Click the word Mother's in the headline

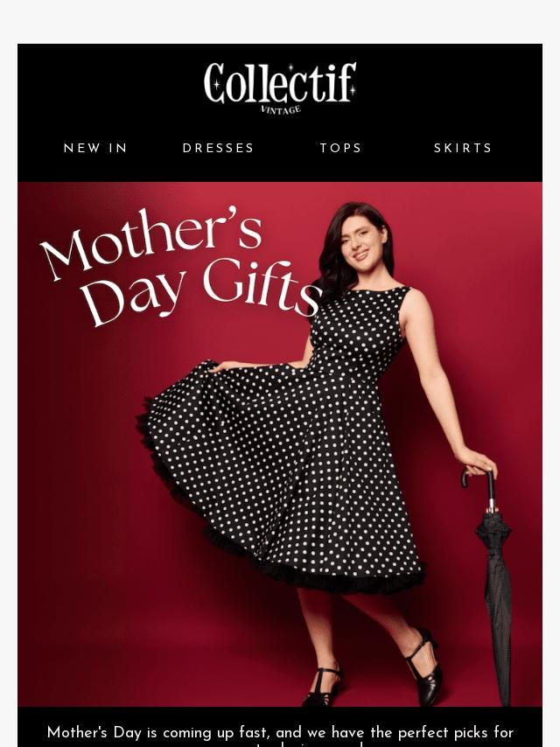coord(152,243)
